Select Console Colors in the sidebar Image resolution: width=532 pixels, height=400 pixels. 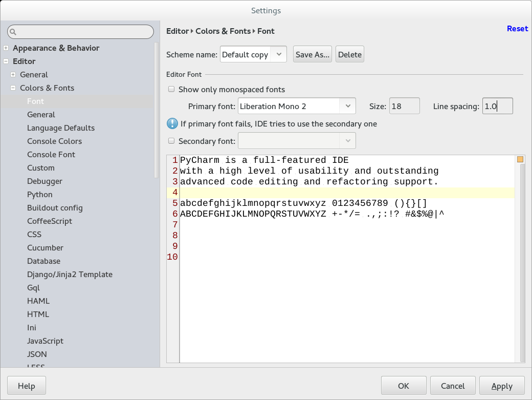(54, 141)
